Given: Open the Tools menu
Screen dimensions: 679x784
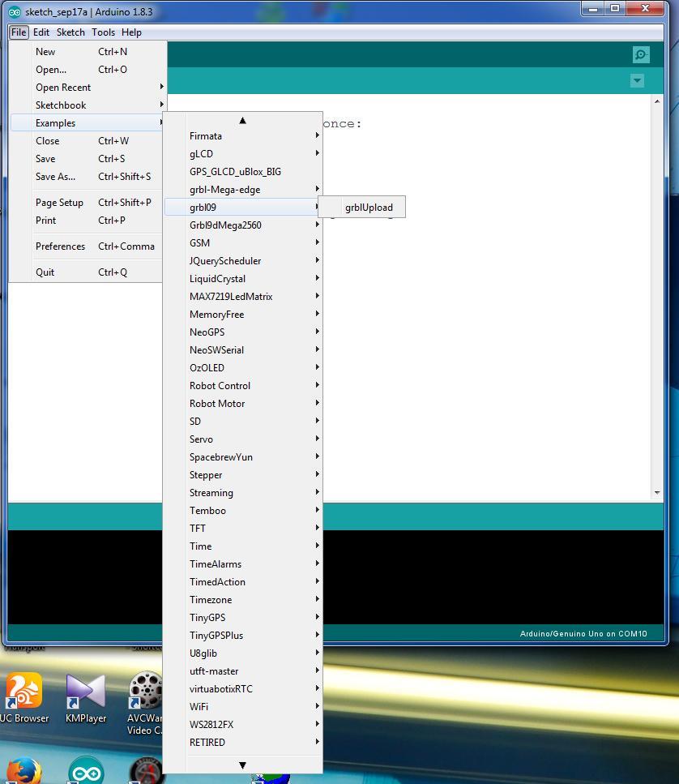Looking at the screenshot, I should point(103,32).
